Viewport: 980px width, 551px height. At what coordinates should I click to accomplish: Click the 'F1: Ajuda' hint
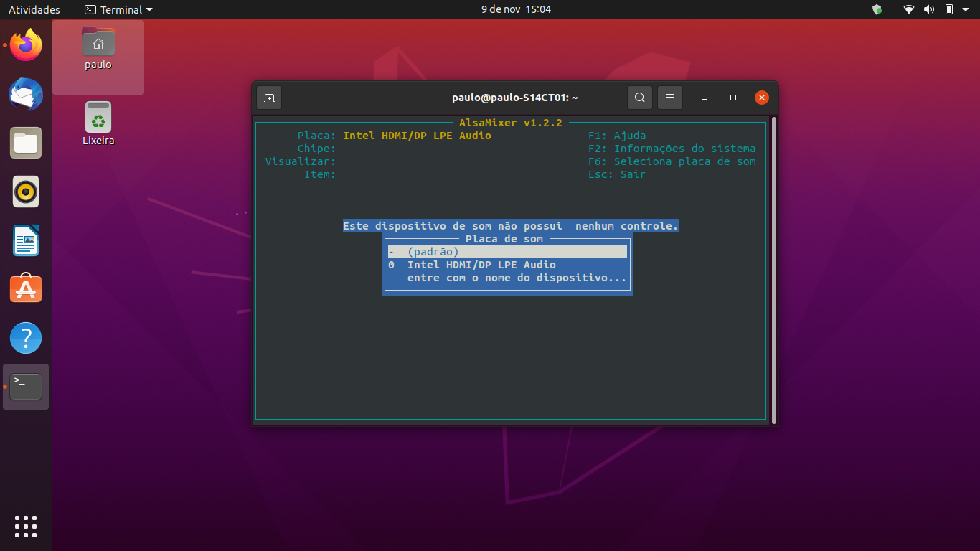tap(617, 136)
